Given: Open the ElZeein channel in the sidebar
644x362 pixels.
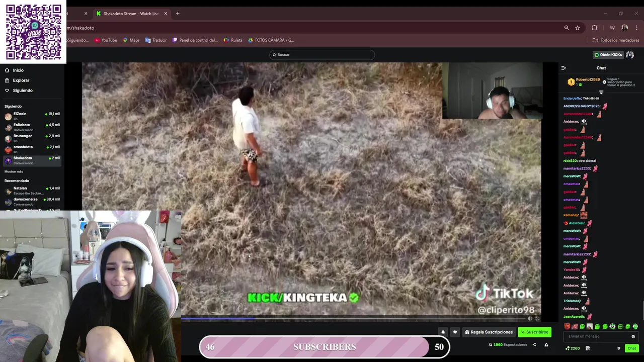Looking at the screenshot, I should click(x=32, y=116).
